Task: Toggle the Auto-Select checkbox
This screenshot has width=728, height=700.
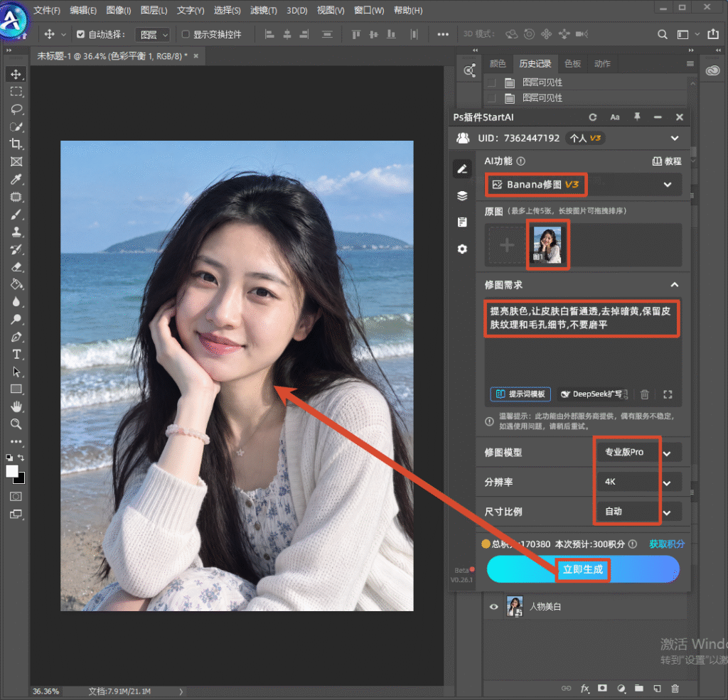Action: point(81,34)
